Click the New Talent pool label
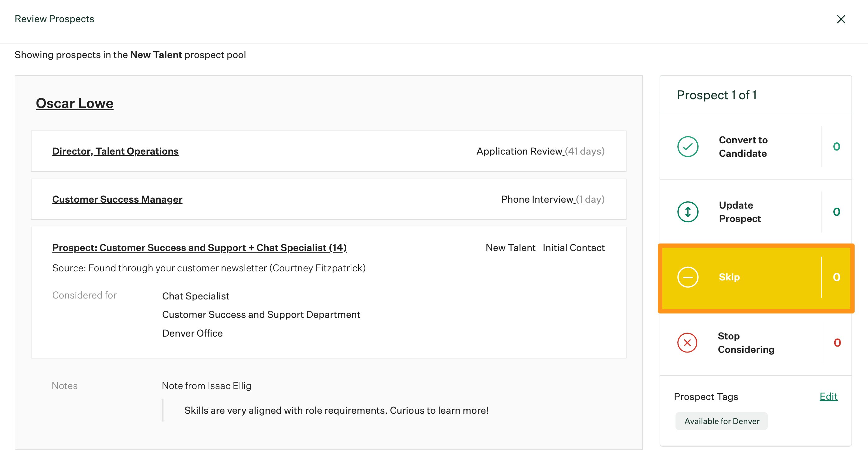Screen dimensions: 868x464 pos(510,248)
